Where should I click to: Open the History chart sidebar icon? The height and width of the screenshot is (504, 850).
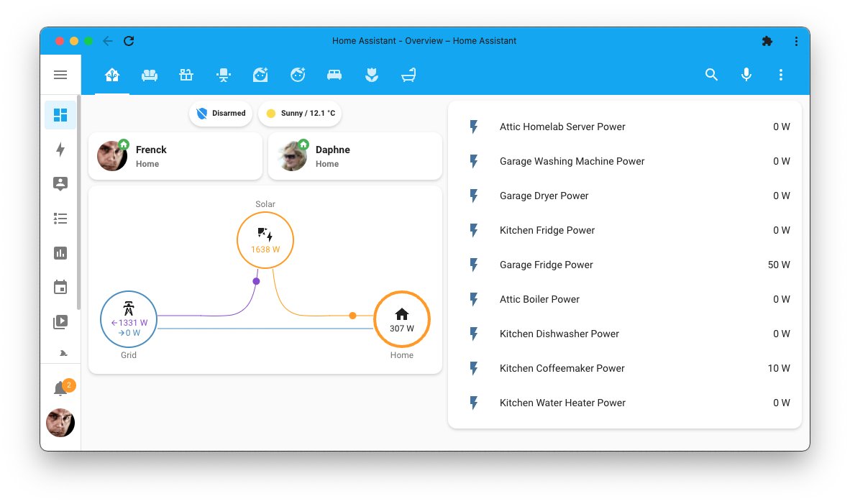pos(60,253)
